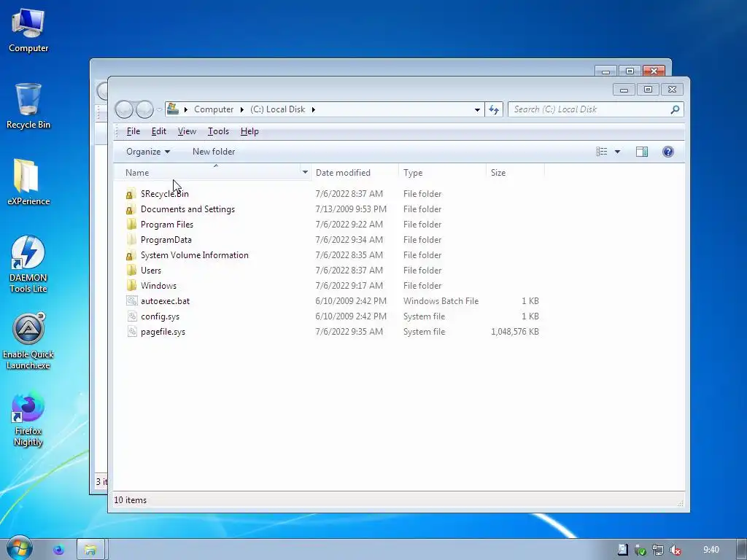The image size is (747, 560).
Task: Select the Program Files folder icon
Action: 131,225
